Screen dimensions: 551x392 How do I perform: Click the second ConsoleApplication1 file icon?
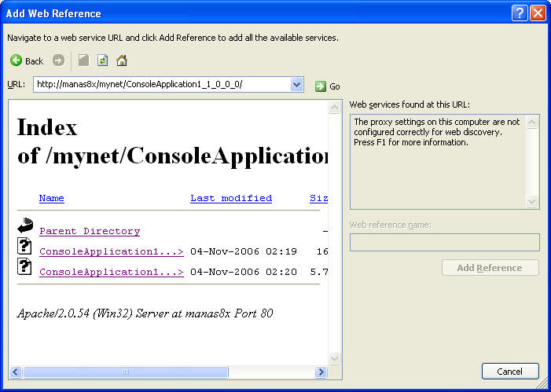point(24,268)
